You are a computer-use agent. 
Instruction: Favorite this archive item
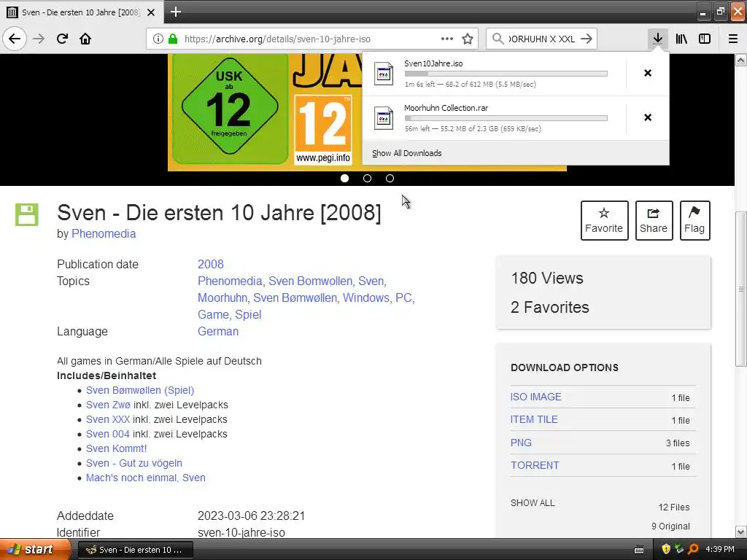pos(604,220)
